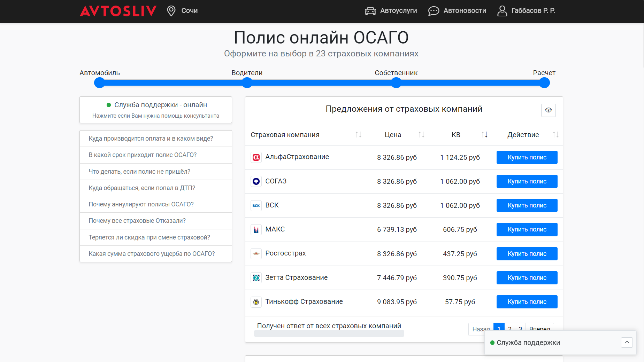The width and height of the screenshot is (644, 362).
Task: Toggle the eye visibility button in offers panel
Action: [x=549, y=110]
